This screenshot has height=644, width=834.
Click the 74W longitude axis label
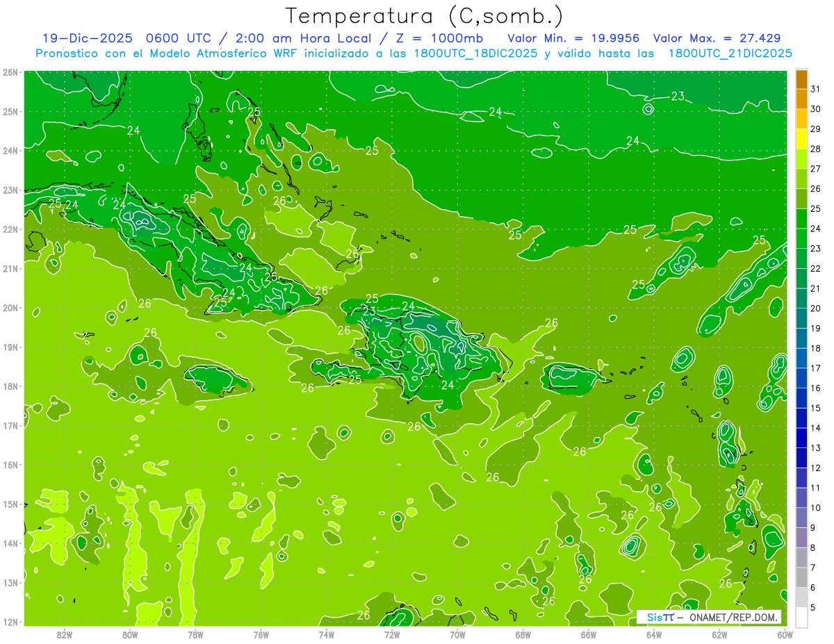[x=327, y=634]
